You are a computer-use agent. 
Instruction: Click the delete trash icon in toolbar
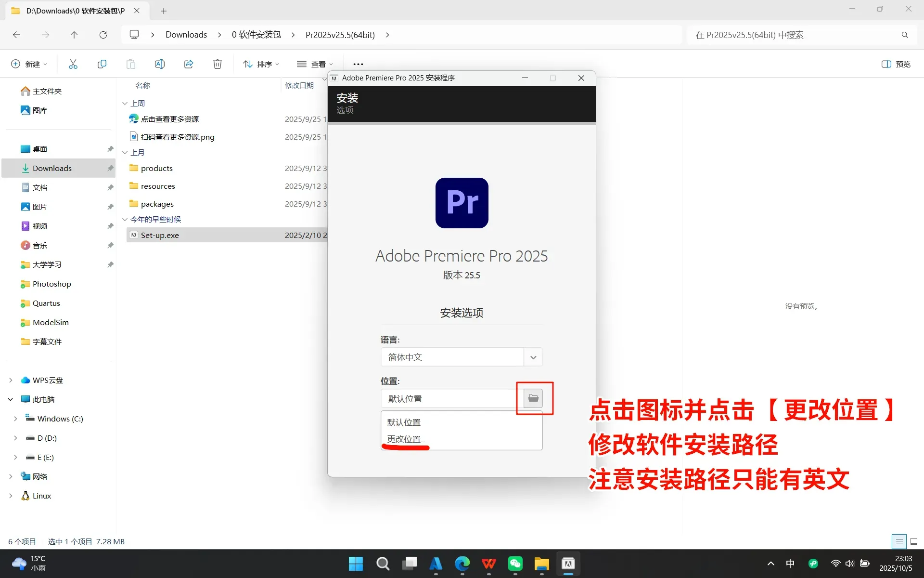click(x=218, y=64)
